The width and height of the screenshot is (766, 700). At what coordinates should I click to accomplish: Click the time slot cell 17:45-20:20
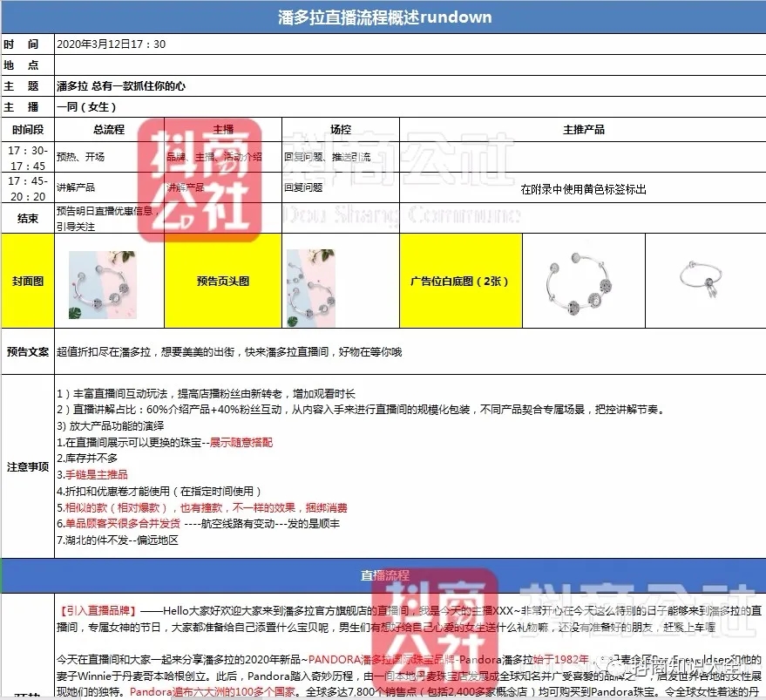coord(28,188)
